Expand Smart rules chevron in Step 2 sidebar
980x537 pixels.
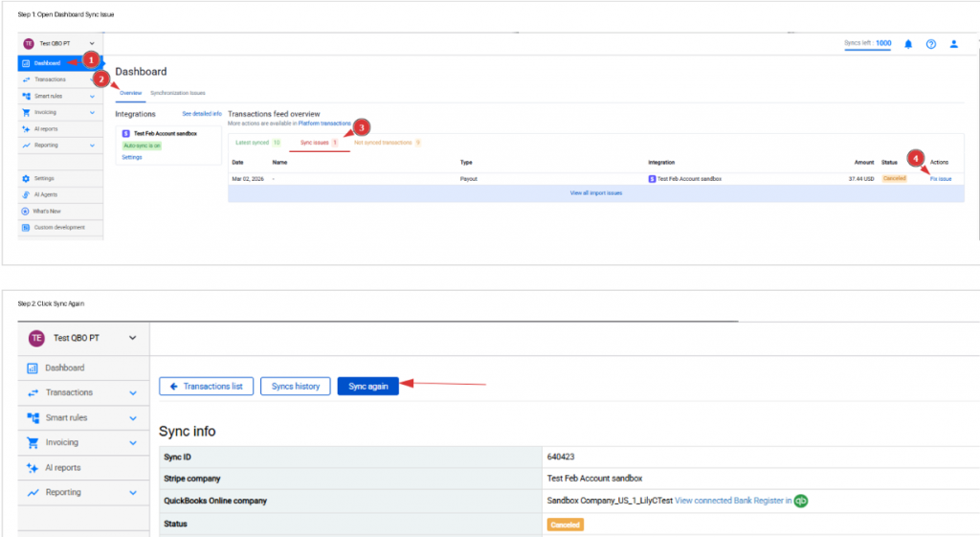(132, 418)
